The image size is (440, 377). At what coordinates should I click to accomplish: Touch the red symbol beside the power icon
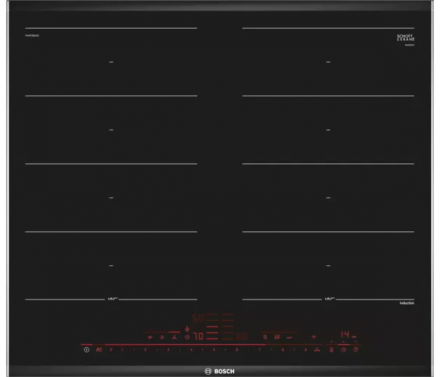pos(99,350)
